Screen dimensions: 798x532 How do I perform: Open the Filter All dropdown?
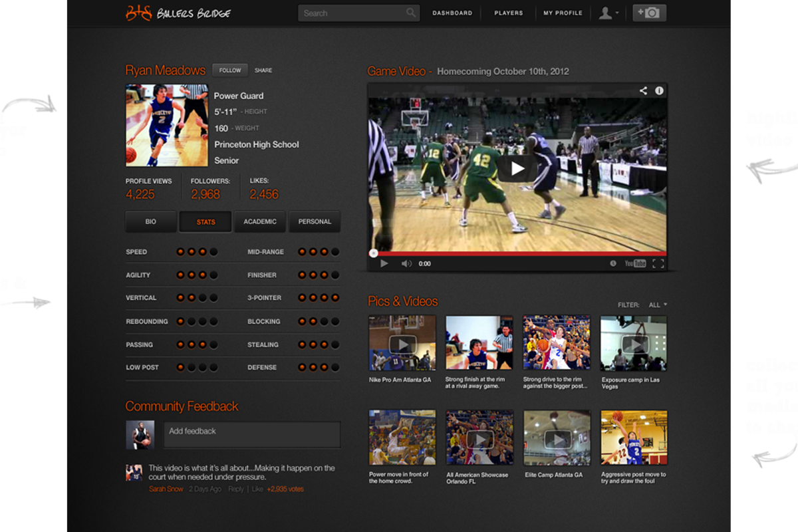tap(657, 305)
